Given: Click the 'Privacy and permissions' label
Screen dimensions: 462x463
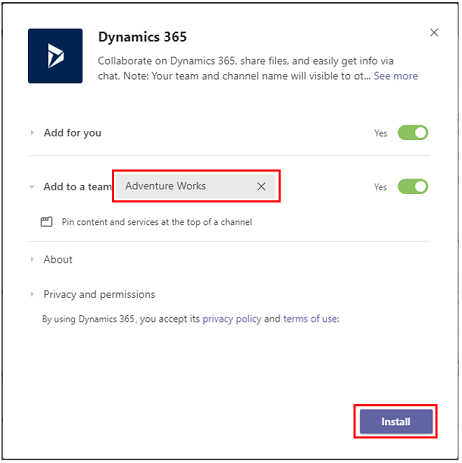Looking at the screenshot, I should coord(99,294).
